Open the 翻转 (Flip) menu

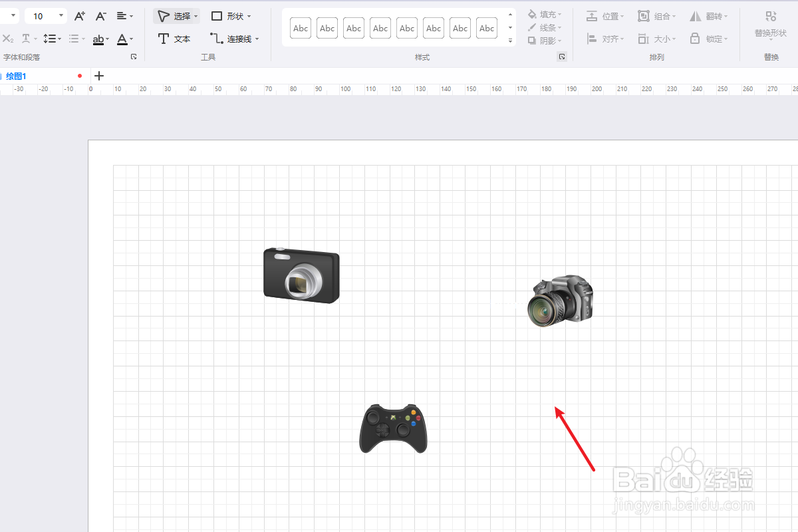708,16
